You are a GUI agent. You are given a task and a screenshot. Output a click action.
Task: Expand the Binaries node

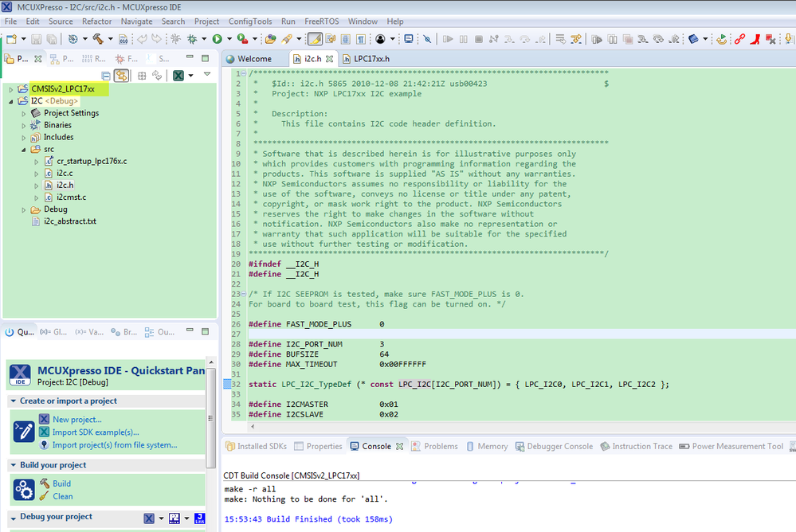point(23,125)
